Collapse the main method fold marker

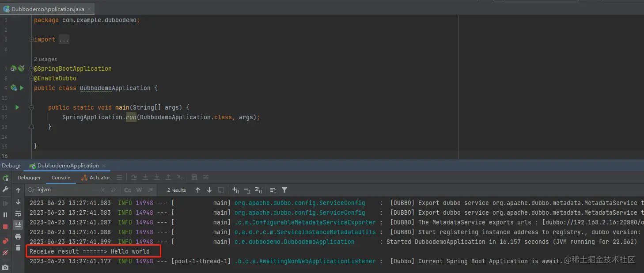[x=31, y=107]
